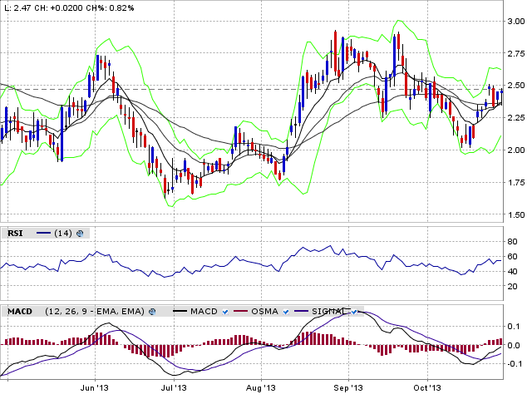
Task: Toggle the SIGNAL line checkbox
Action: click(x=355, y=312)
